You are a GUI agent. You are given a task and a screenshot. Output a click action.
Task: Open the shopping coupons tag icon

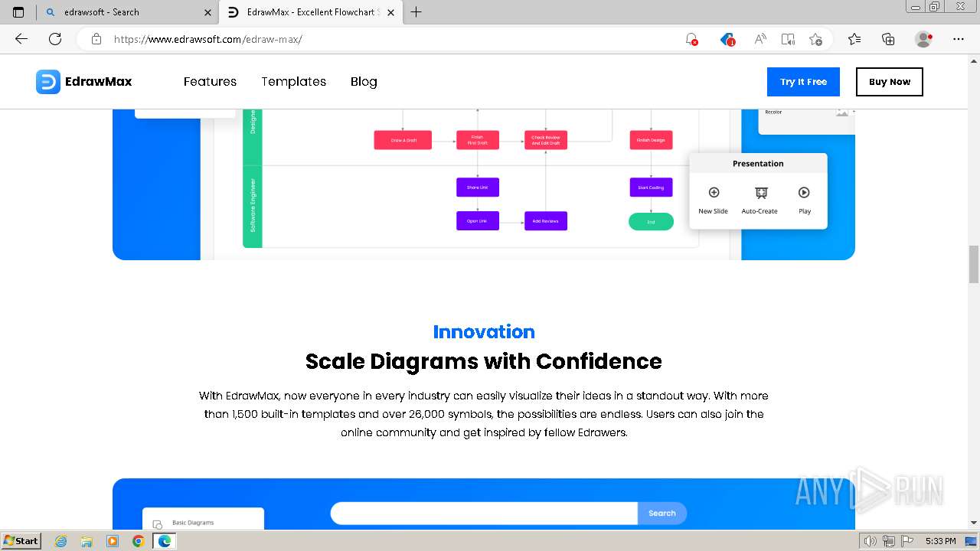point(727,39)
